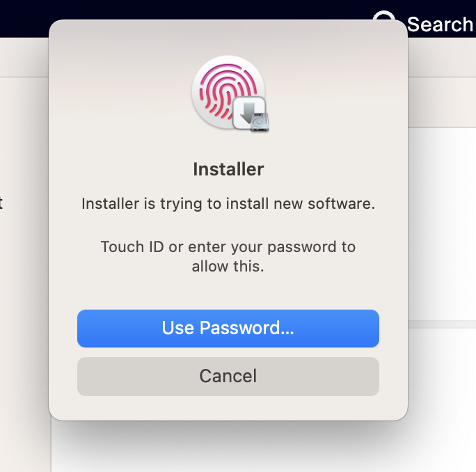Click the dark menu bar area
Image resolution: width=476 pixels, height=472 pixels.
pos(209,8)
